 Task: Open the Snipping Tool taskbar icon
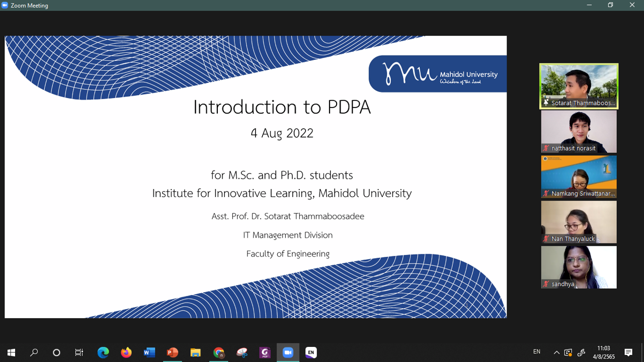(x=242, y=352)
